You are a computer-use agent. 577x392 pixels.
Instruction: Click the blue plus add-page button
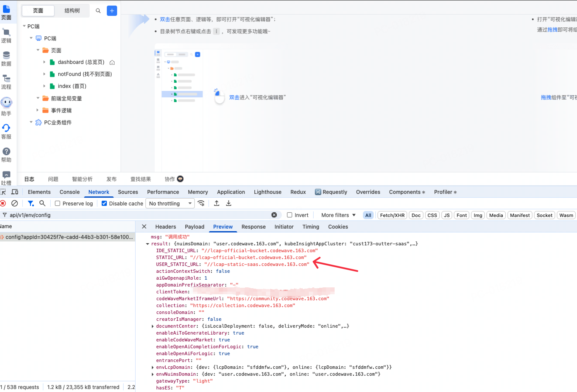[112, 11]
